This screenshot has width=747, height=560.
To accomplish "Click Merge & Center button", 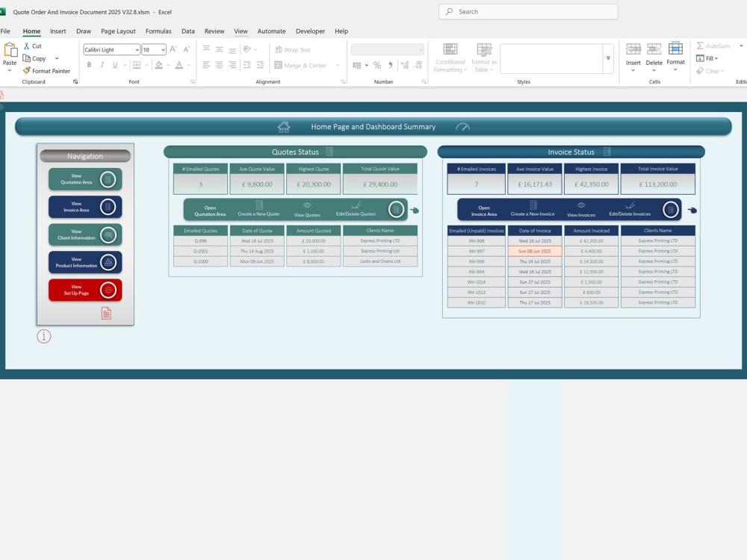I will 300,65.
